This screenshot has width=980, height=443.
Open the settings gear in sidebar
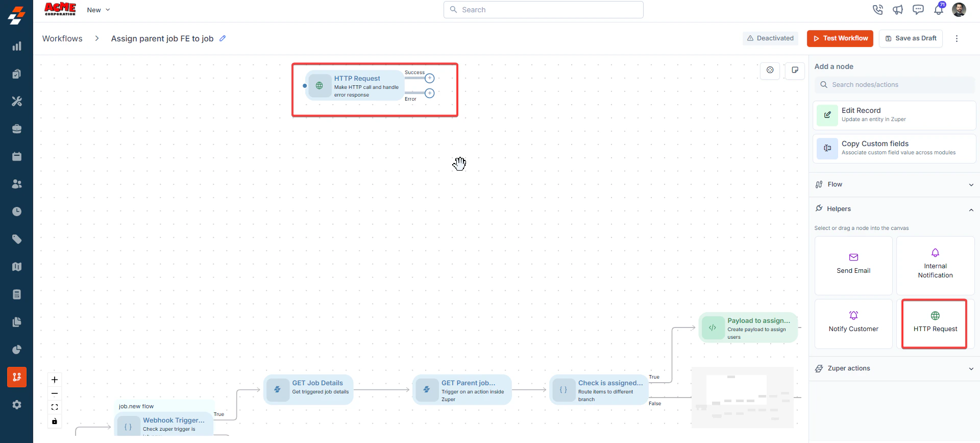point(17,405)
